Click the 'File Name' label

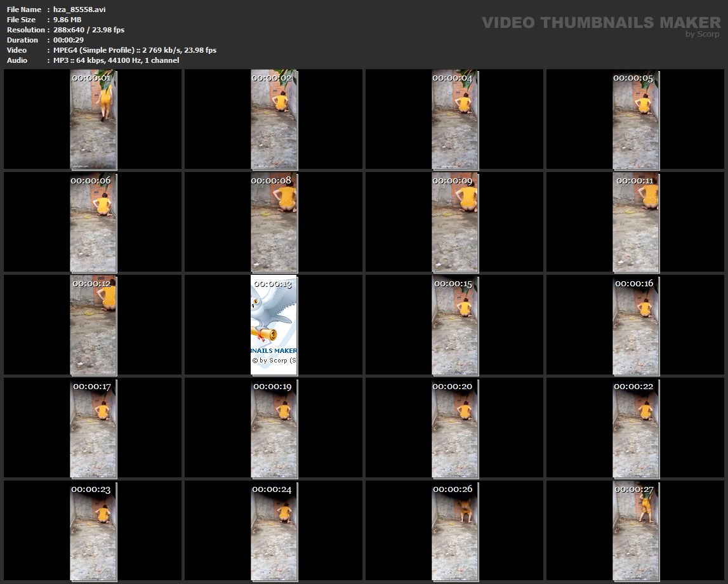coord(24,10)
